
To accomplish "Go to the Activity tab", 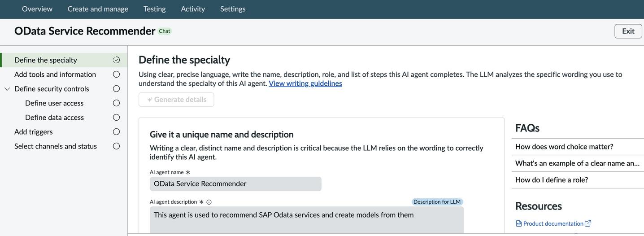I will tap(193, 9).
